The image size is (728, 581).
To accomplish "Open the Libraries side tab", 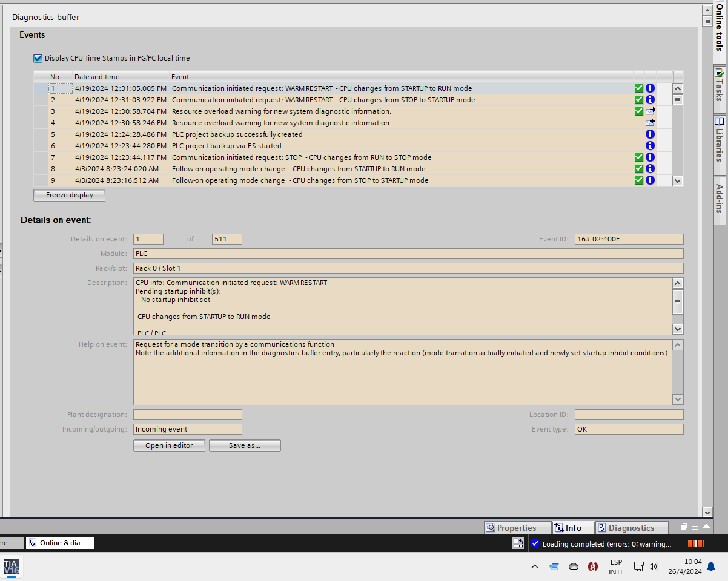I will pyautogui.click(x=720, y=145).
